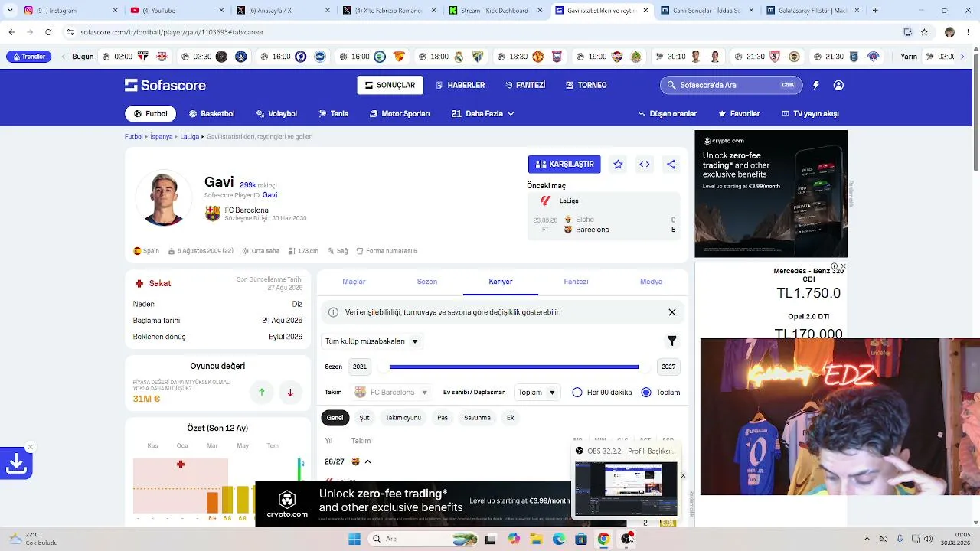Bookmark this page with the star
Viewport: 980px width, 551px height.
[924, 32]
